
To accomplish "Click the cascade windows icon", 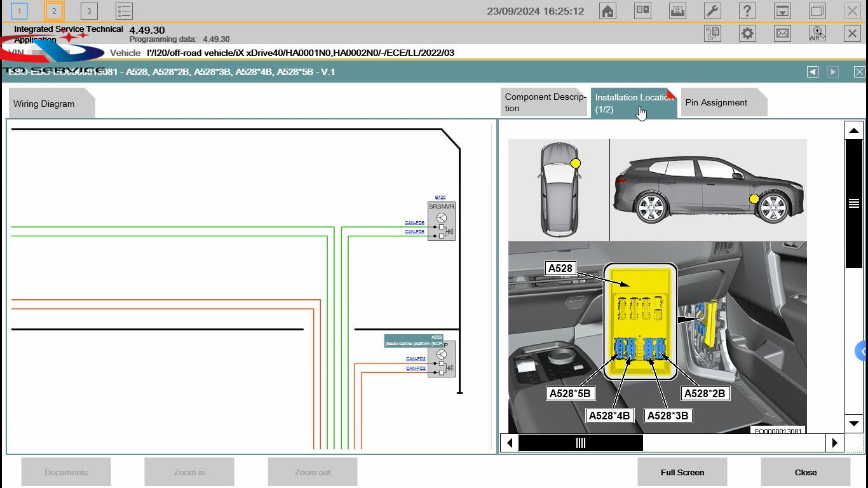I will pyautogui.click(x=817, y=11).
